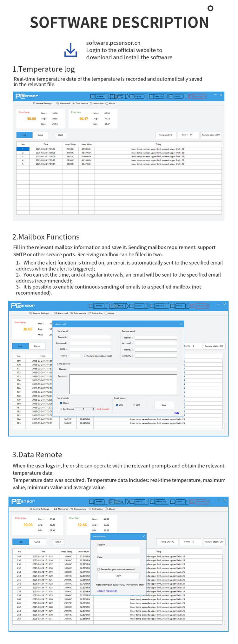The image size is (238, 644).
Task: Click the Port input field
Action: click(75, 356)
